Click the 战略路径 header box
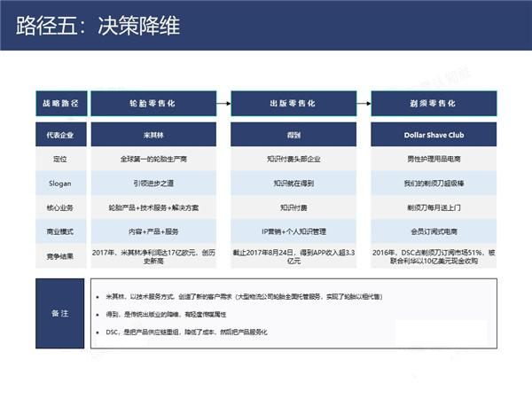Viewport: 532px width, 399px height. pos(59,104)
